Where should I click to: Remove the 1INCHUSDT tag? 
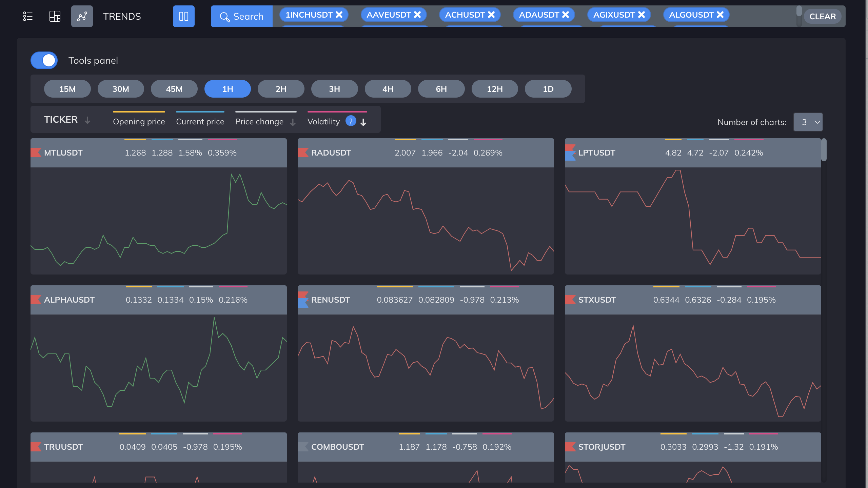pyautogui.click(x=339, y=15)
